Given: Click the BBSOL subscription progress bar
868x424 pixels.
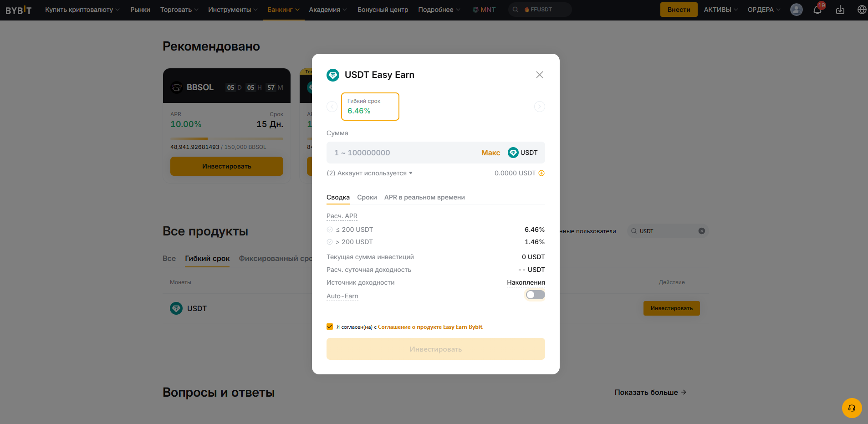Looking at the screenshot, I should click(226, 138).
